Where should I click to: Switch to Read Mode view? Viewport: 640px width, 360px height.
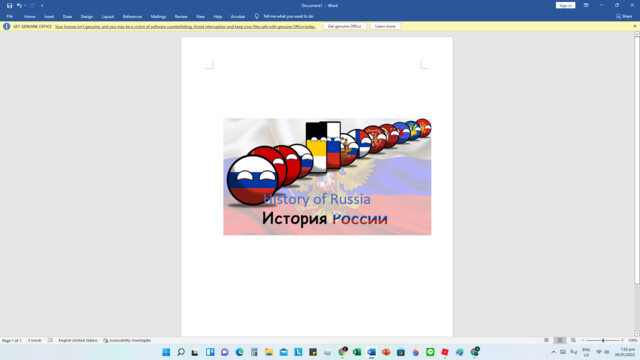[x=547, y=340]
